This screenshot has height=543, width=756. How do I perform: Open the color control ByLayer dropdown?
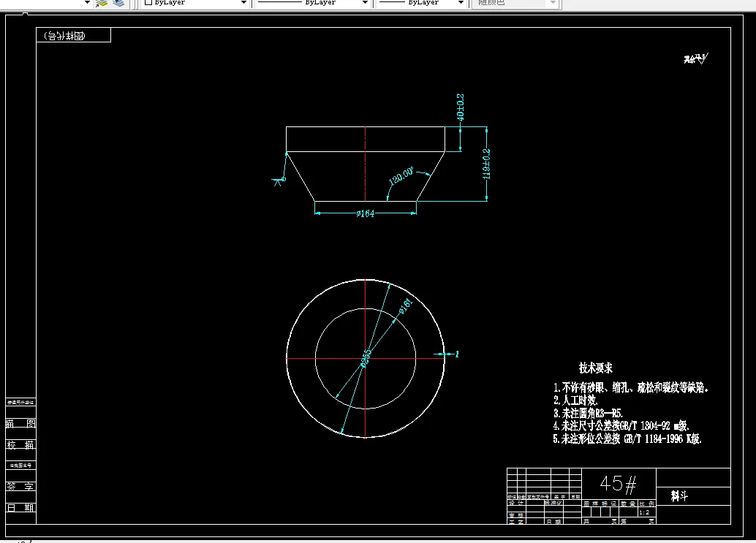click(243, 2)
